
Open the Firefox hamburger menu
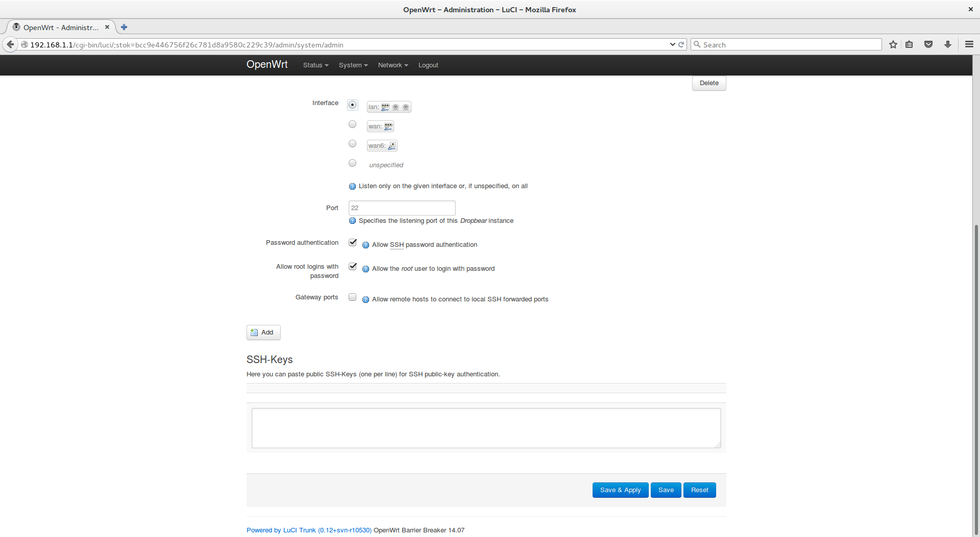(969, 44)
